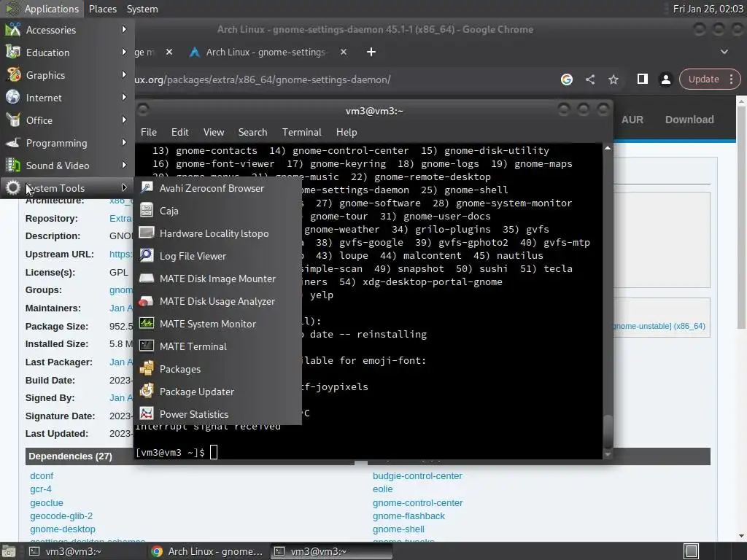Open the gcr-4 dependency link

[x=41, y=489]
